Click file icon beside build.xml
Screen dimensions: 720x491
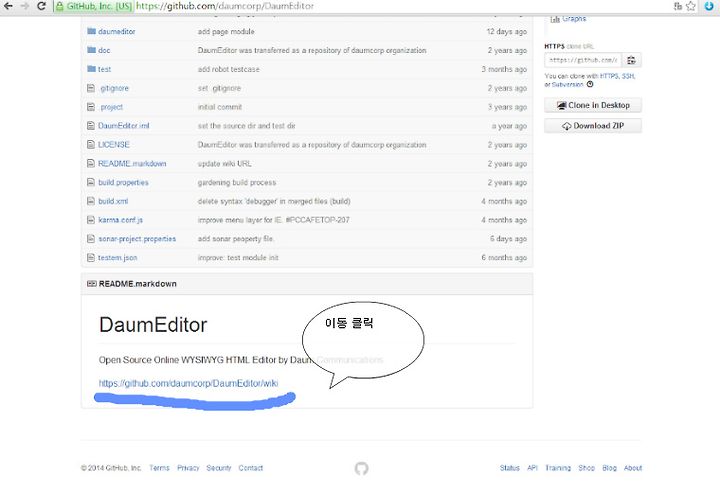pos(90,201)
